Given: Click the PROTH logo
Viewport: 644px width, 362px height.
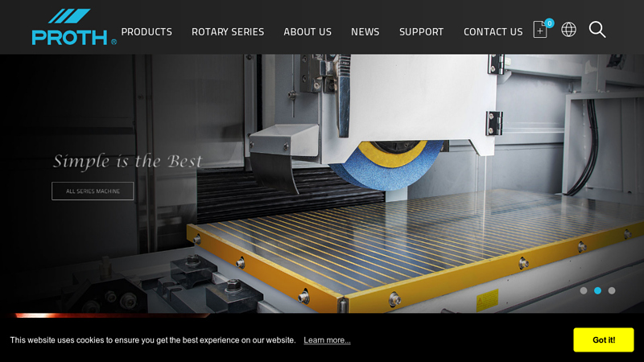Looking at the screenshot, I should coord(74,27).
